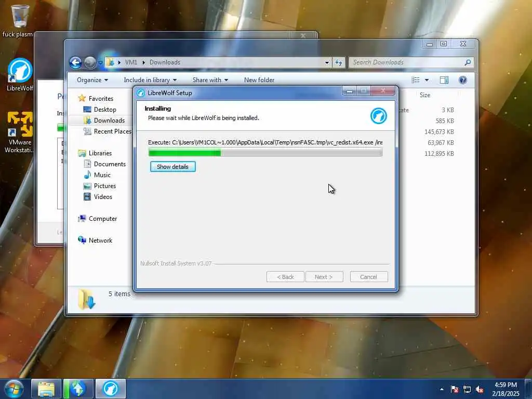532x399 pixels.
Task: Click network tray icon
Action: [467, 389]
